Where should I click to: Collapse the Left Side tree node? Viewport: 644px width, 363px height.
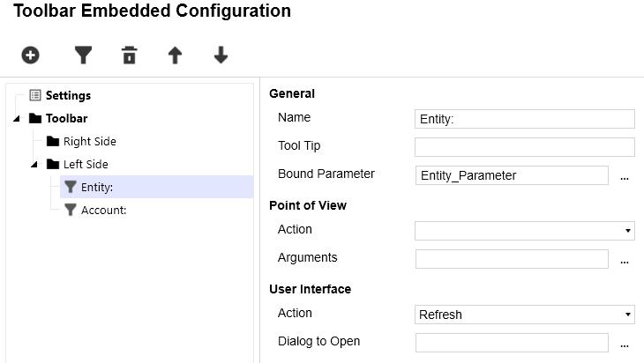click(x=34, y=164)
